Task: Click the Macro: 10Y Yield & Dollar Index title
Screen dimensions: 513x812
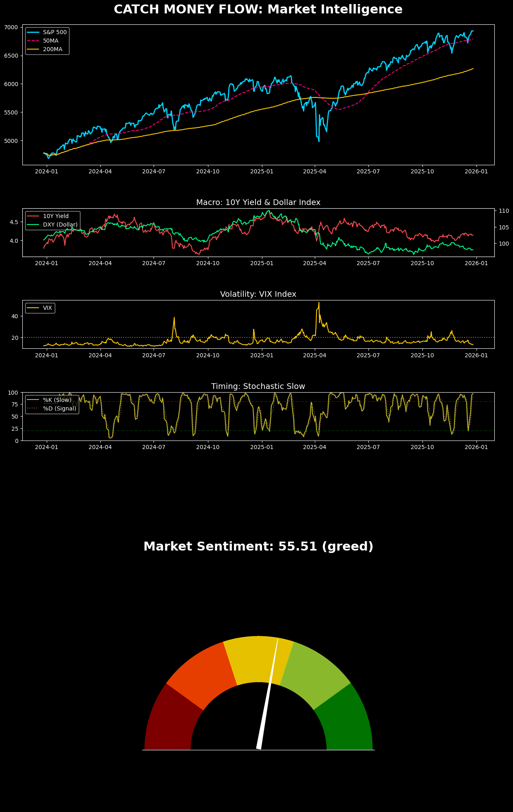Action: [x=258, y=202]
